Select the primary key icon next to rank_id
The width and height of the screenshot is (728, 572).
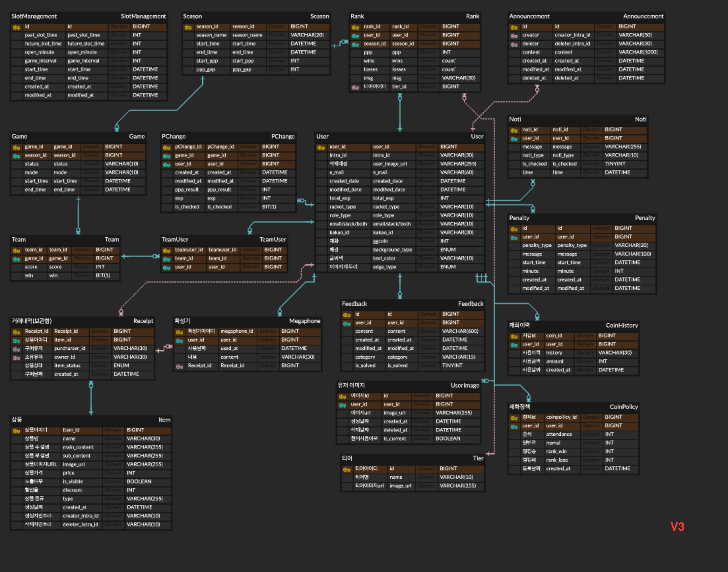355,27
